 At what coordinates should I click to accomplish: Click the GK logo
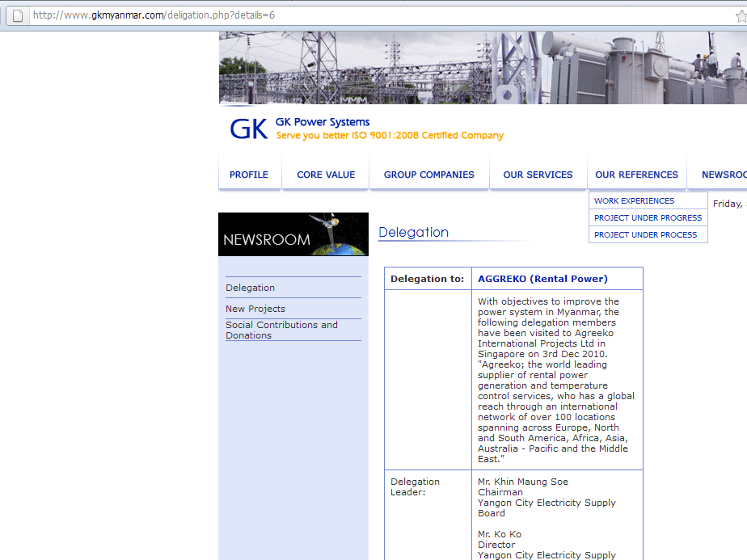[x=248, y=129]
